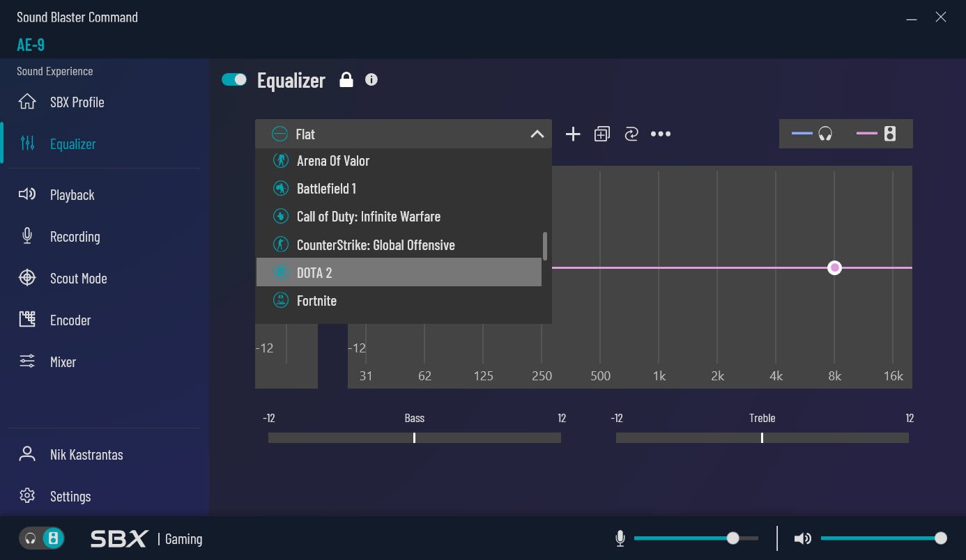Select the Arena Of Valor preset
Image resolution: width=966 pixels, height=560 pixels.
pyautogui.click(x=399, y=161)
